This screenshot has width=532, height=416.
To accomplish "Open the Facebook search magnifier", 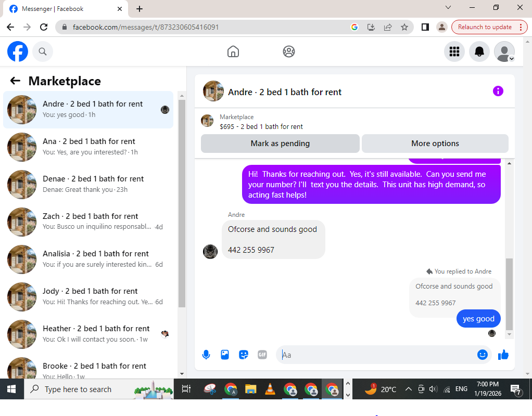I will pos(42,51).
